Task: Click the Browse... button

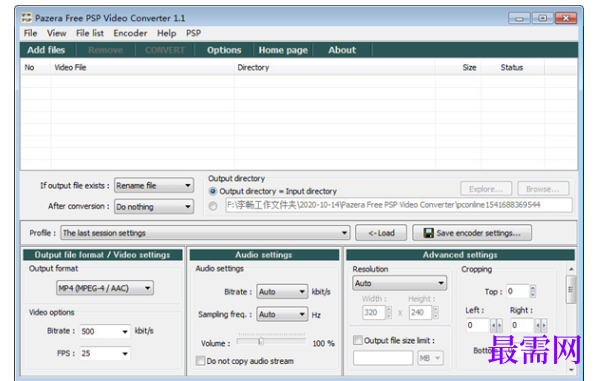Action: coord(543,189)
